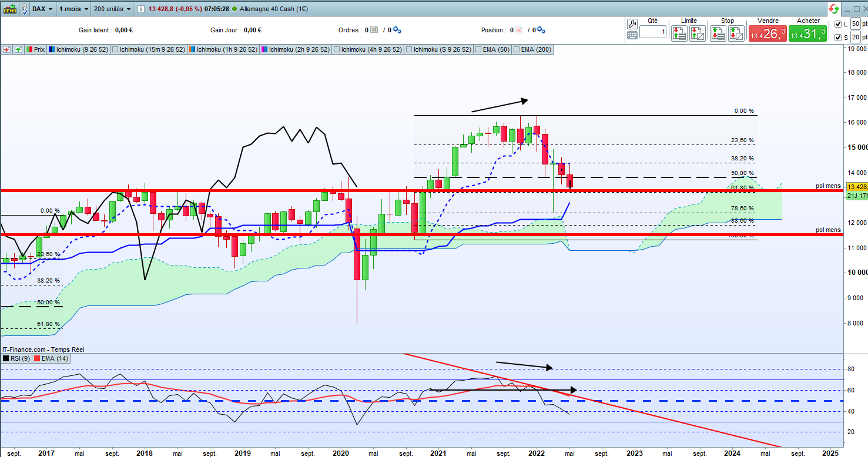Image resolution: width=868 pixels, height=457 pixels.
Task: Select the Ichimoku (9 26 52) tab
Action: [x=79, y=50]
